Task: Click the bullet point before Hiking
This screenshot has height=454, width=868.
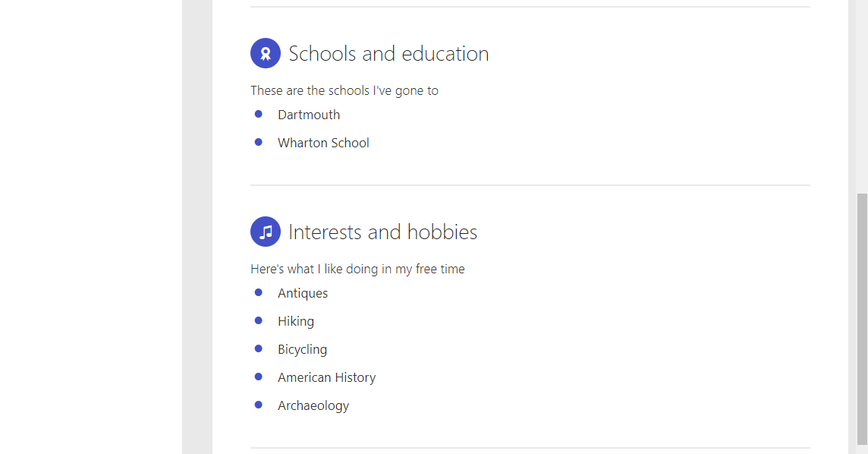Action: [259, 320]
